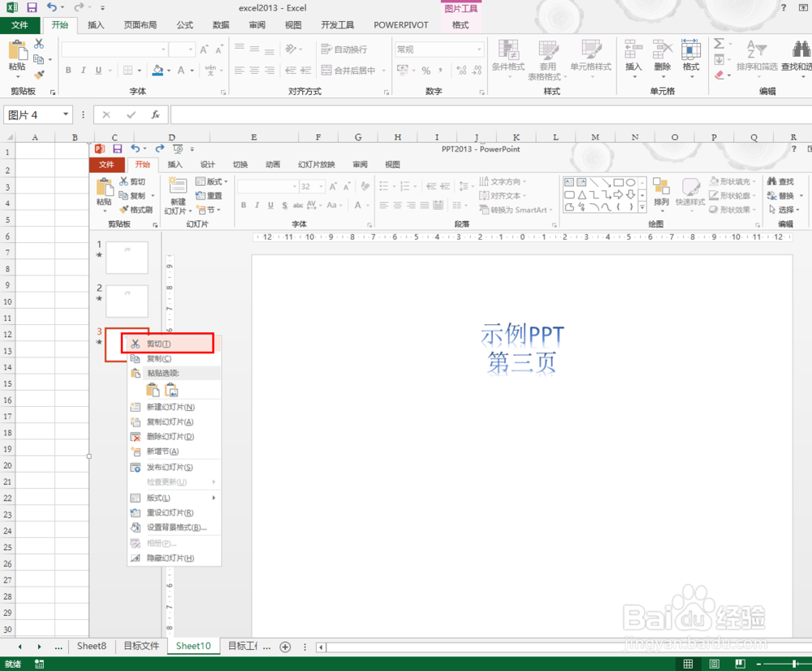Click the select-all corner of the worksheet
This screenshot has width=812, height=671.
tap(8, 137)
